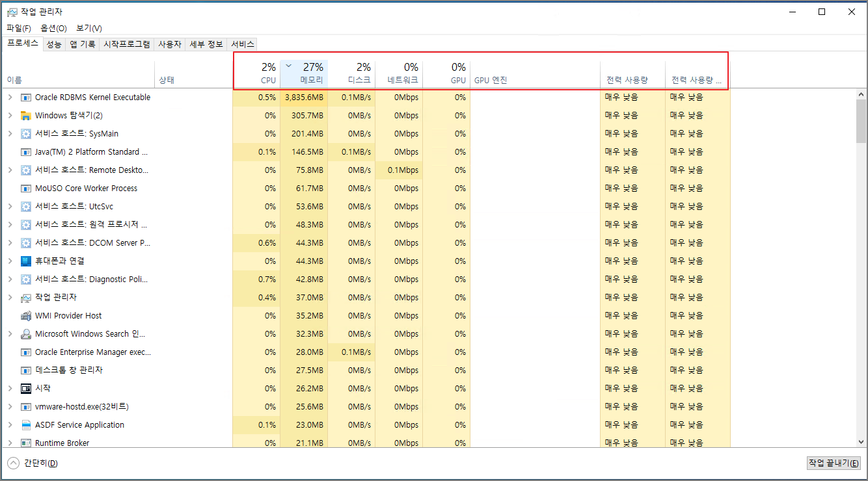Sort by the 상태 column header
This screenshot has height=481, width=868.
193,73
